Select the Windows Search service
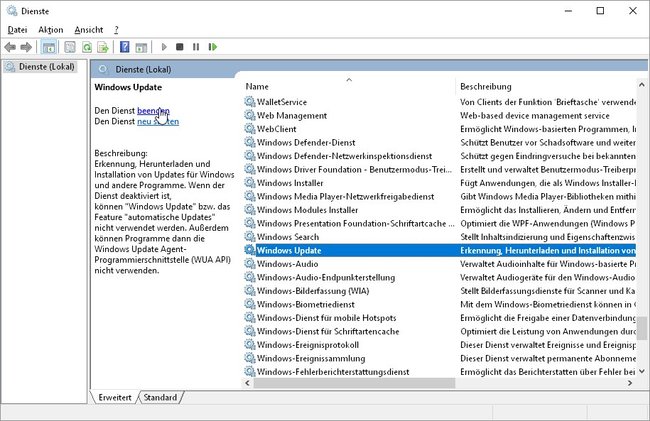This screenshot has height=421, width=650. click(439, 237)
